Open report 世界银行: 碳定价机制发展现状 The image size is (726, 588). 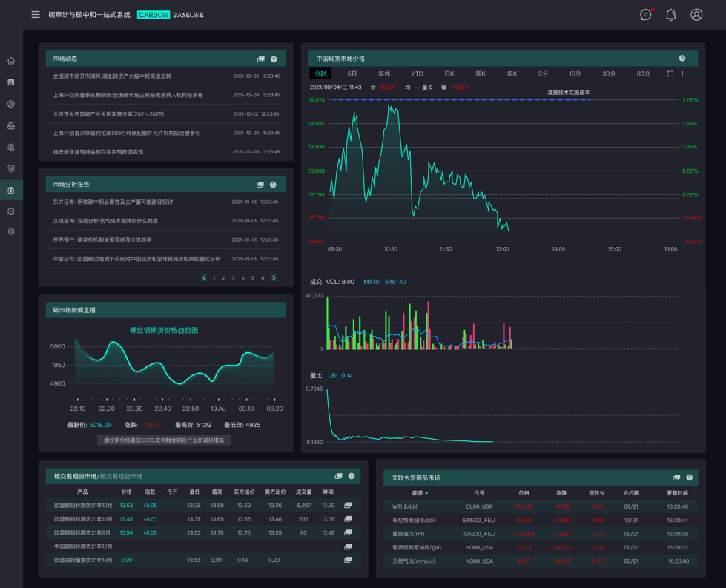(x=102, y=240)
